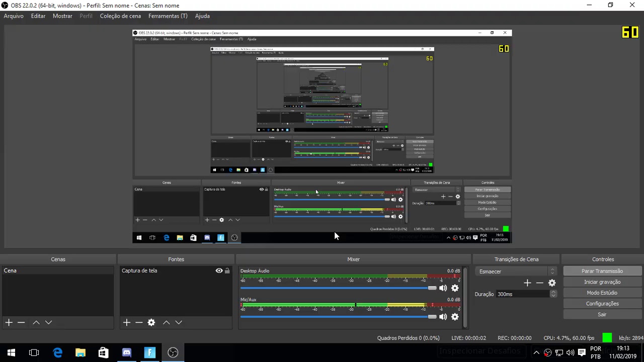644x362 pixels.
Task: Open the Arquivo menu
Action: [x=14, y=16]
